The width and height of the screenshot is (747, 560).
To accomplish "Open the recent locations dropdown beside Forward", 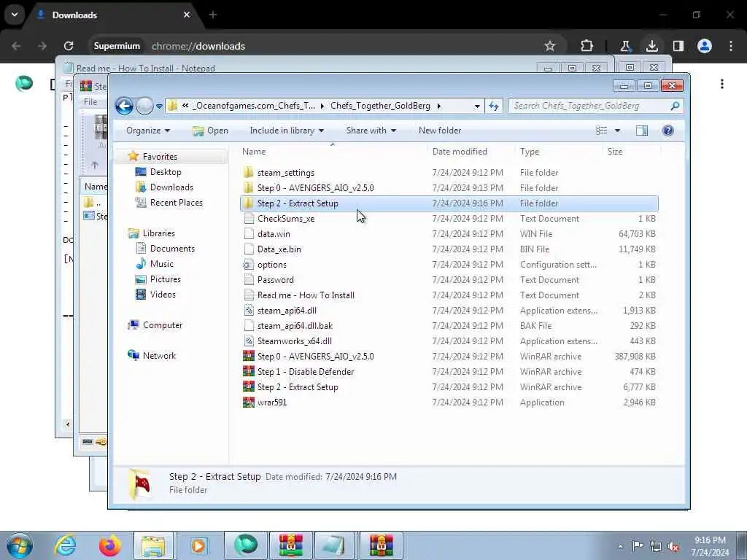I will (159, 106).
